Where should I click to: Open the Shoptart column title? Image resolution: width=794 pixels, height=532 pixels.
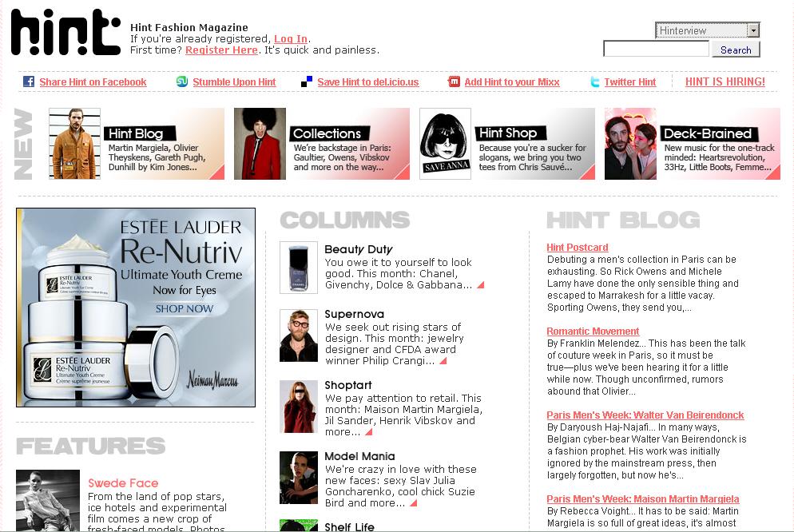(x=348, y=385)
